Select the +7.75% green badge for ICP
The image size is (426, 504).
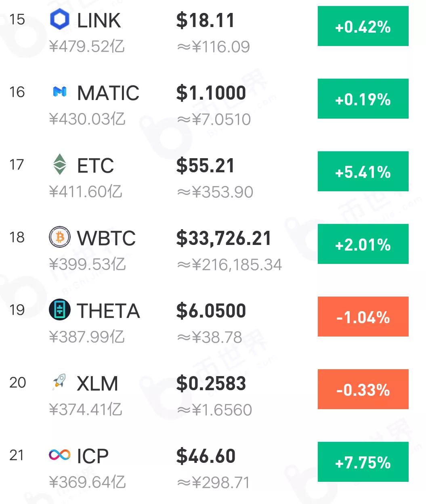(363, 462)
